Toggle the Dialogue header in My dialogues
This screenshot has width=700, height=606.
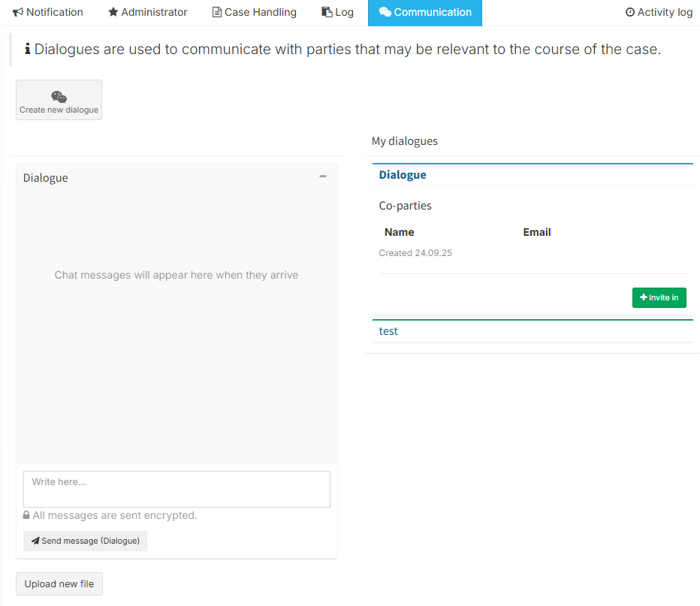403,175
